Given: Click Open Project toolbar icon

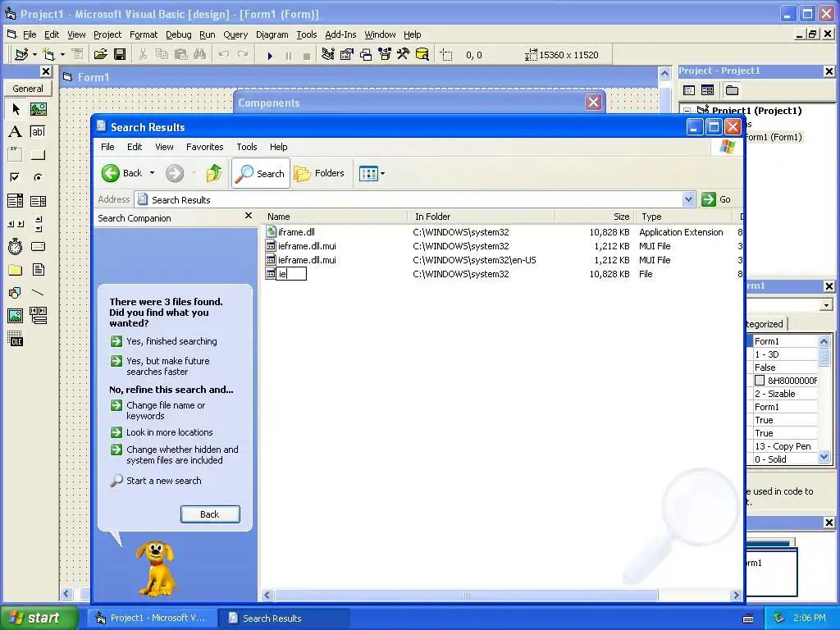Looking at the screenshot, I should (101, 55).
